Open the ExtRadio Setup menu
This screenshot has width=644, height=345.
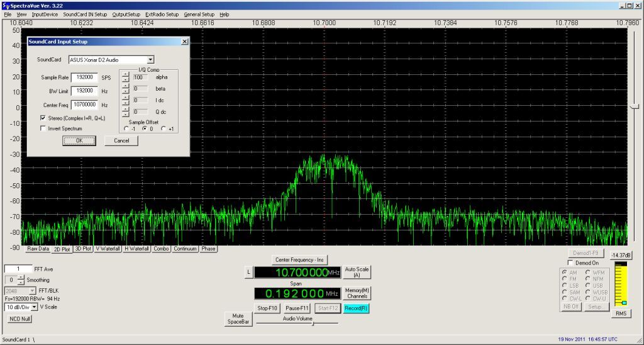[162, 14]
